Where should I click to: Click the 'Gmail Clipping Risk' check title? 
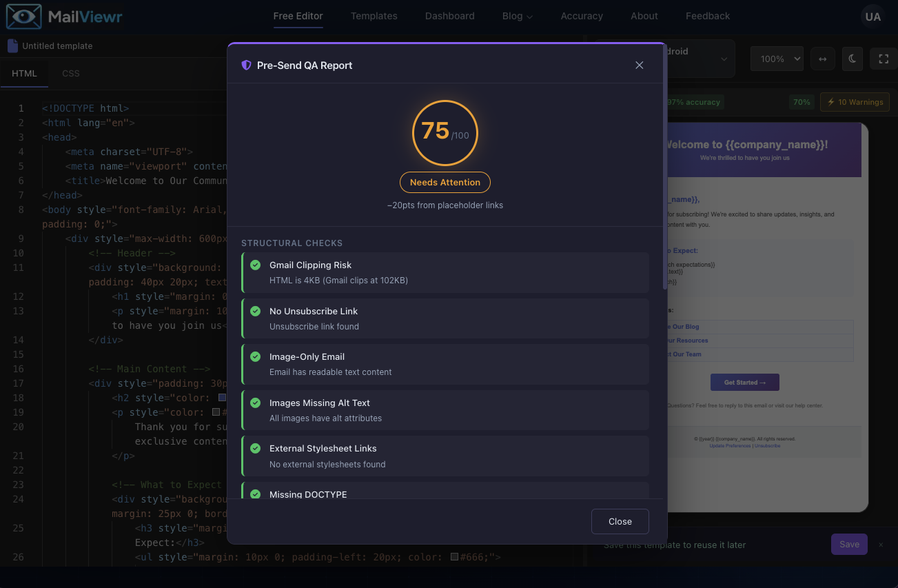pyautogui.click(x=310, y=265)
